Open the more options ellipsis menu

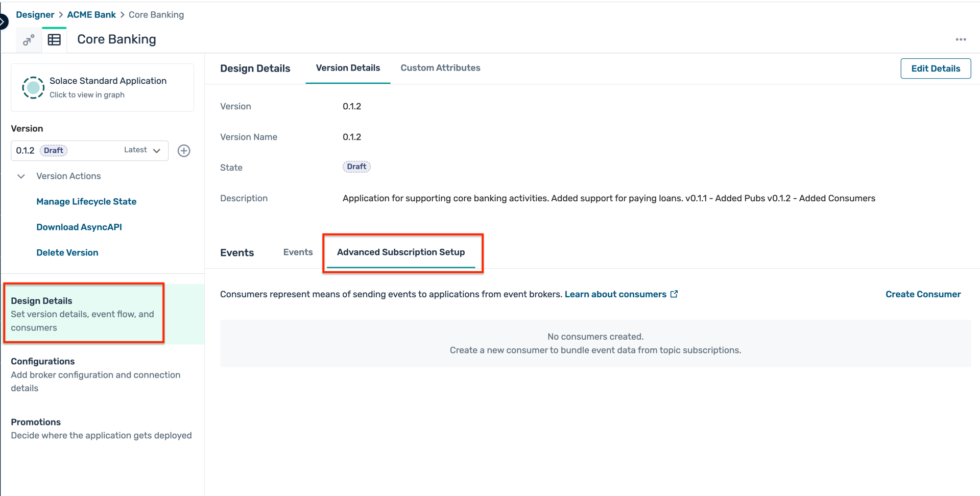962,39
